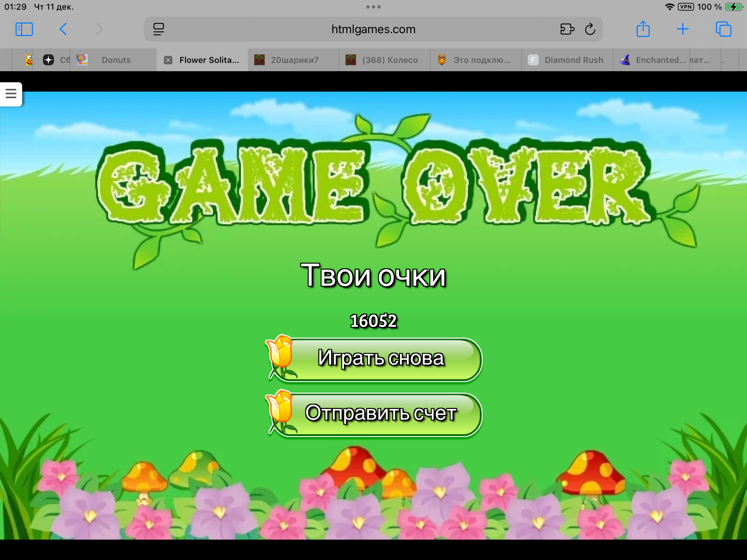747x560 pixels.
Task: Click the extensions puzzle icon in address bar
Action: pos(567,29)
